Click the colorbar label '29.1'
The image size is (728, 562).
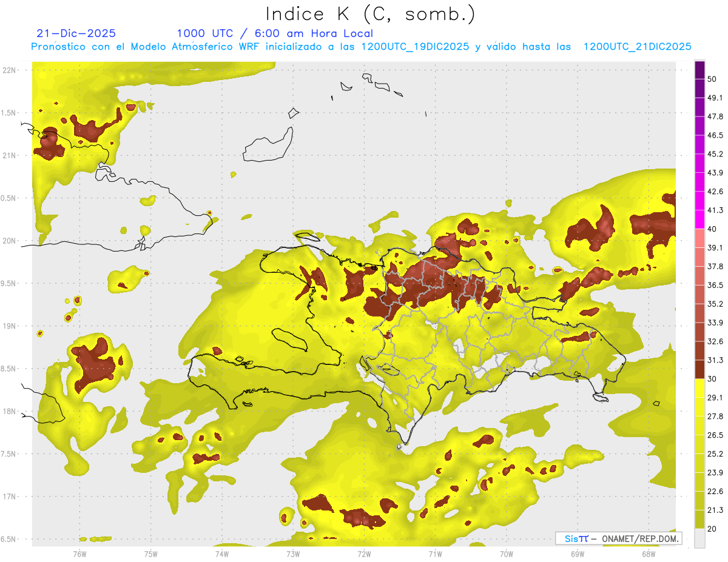pyautogui.click(x=715, y=398)
